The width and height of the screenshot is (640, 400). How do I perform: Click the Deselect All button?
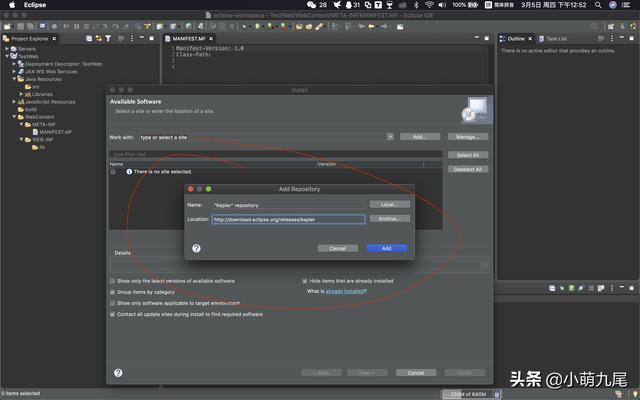(468, 169)
